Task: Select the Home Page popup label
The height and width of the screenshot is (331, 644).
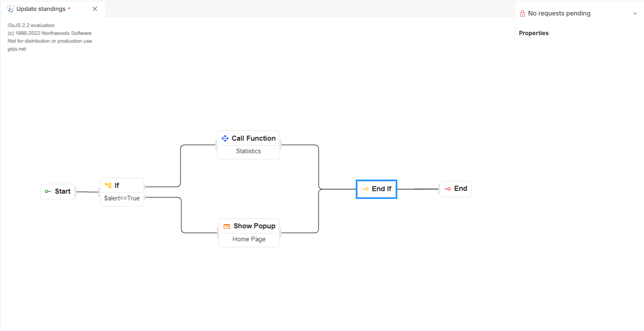Action: pyautogui.click(x=249, y=239)
